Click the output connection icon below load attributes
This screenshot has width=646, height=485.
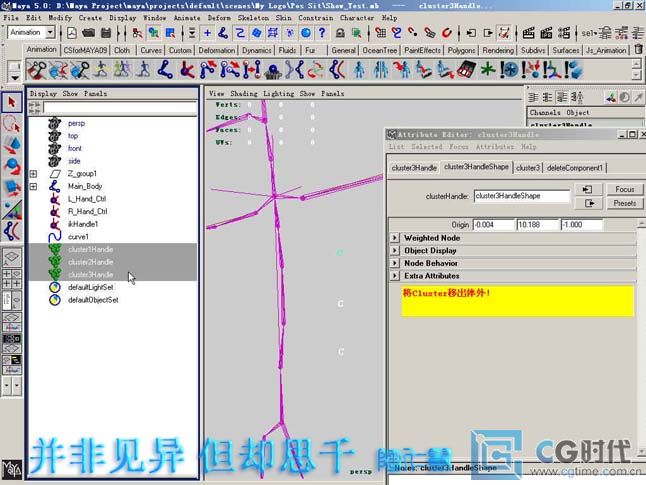(x=588, y=203)
